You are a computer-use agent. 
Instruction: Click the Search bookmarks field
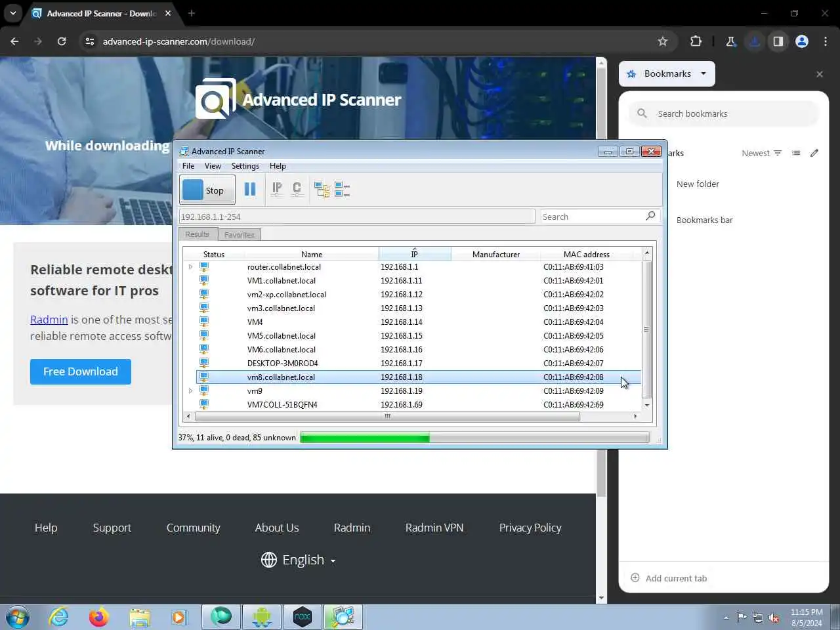coord(724,114)
